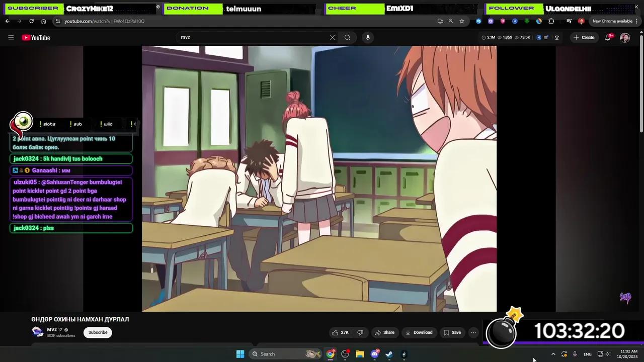Open the Windows Start menu

[x=240, y=354]
